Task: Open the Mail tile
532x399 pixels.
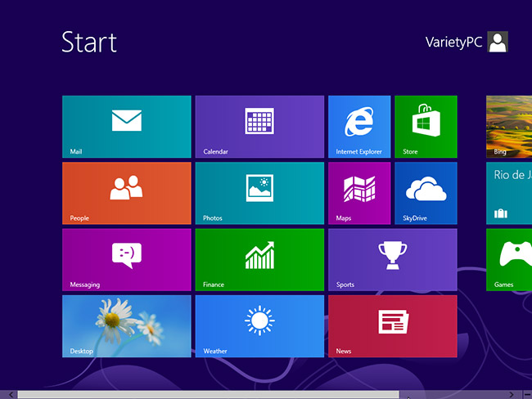Action: [x=127, y=127]
